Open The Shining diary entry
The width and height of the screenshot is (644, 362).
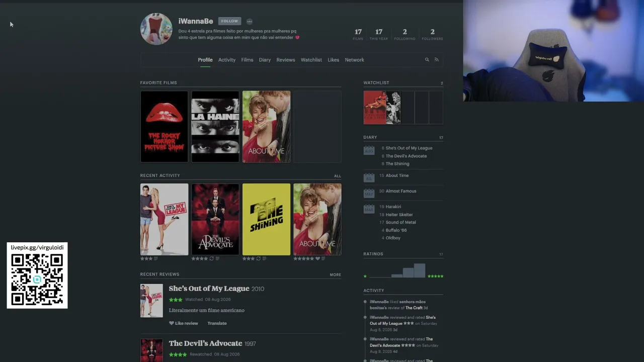397,164
